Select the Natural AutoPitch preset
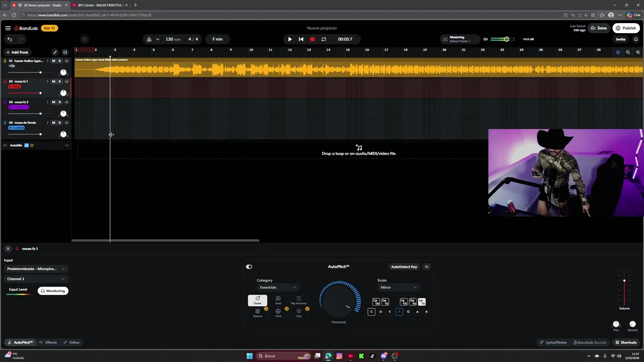Image resolution: width=644 pixels, height=362 pixels. coord(258,313)
